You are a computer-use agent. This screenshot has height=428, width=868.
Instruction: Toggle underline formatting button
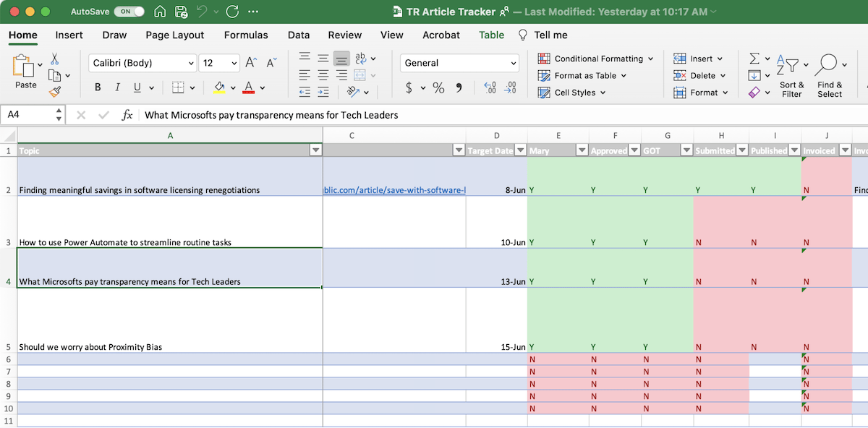tap(137, 87)
